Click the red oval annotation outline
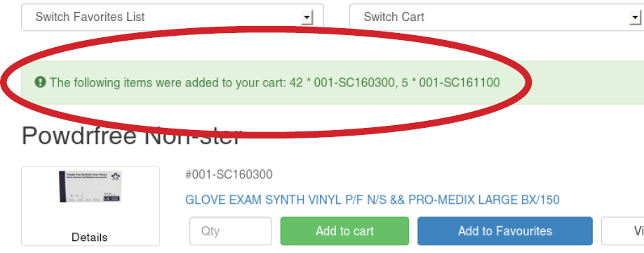This screenshot has width=644, height=253. click(530, 82)
